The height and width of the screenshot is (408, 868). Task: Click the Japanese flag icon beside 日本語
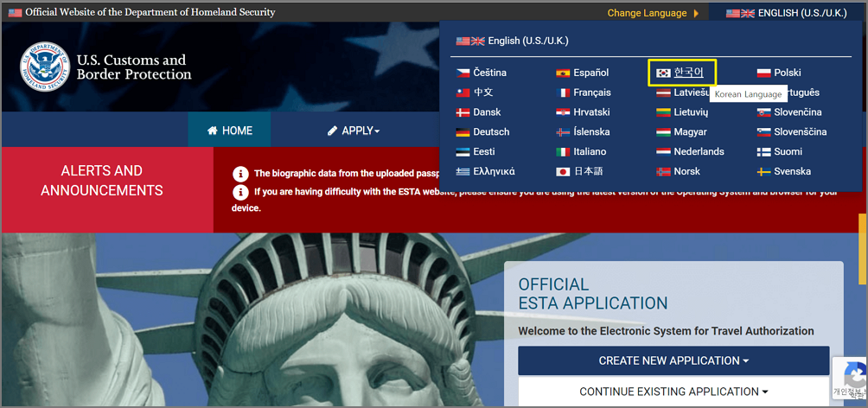(x=563, y=172)
